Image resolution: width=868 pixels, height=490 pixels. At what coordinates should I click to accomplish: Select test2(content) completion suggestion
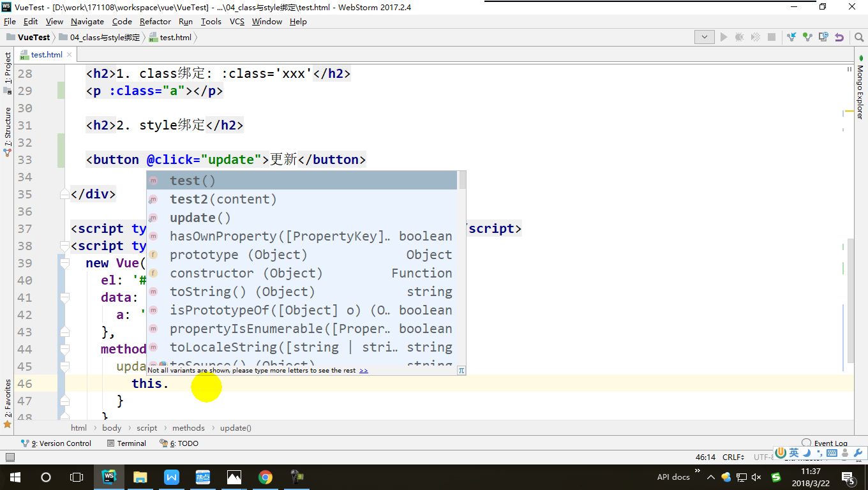pyautogui.click(x=302, y=199)
